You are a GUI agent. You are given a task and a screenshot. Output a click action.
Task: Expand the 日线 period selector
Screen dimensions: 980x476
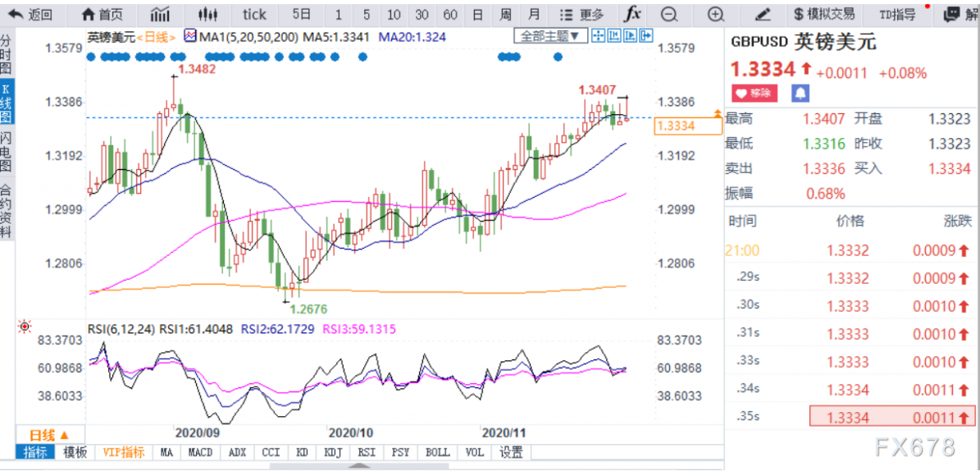(49, 434)
